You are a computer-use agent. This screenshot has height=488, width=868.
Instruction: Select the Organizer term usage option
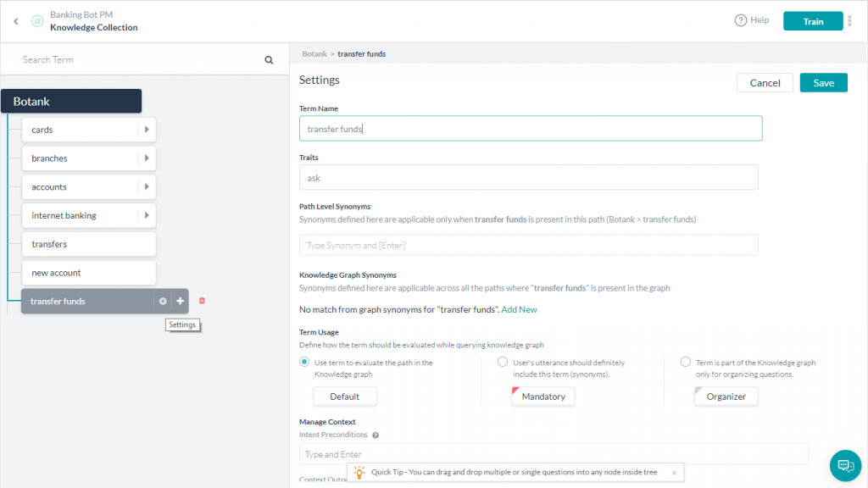tap(684, 362)
